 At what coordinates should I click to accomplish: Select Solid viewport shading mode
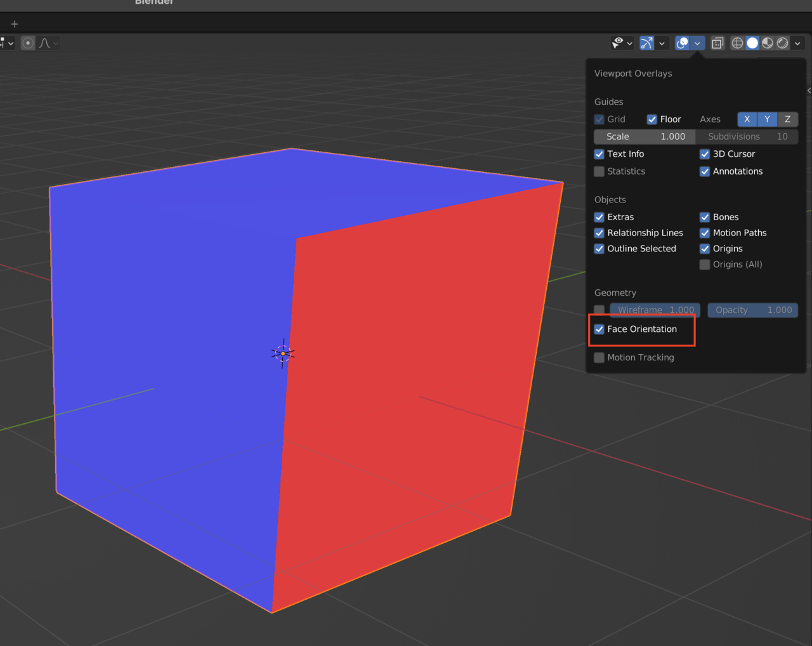tap(752, 43)
